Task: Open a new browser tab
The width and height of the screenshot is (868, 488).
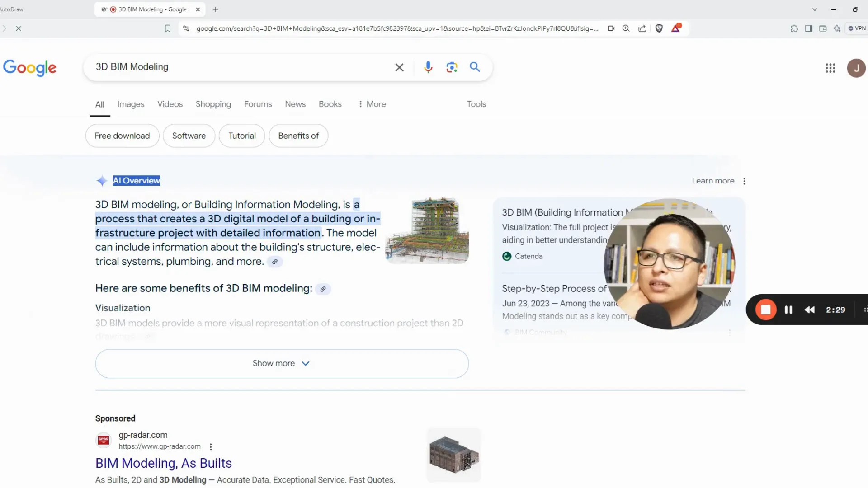Action: pos(215,9)
